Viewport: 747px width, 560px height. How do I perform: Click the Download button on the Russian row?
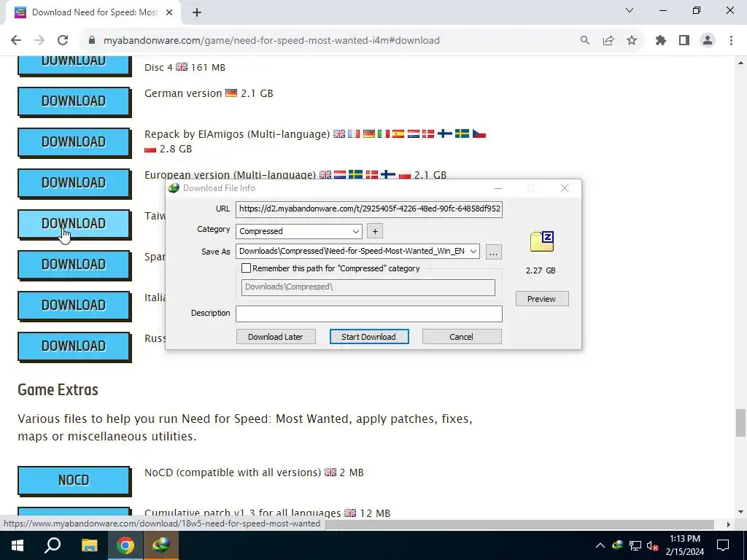[x=74, y=346]
